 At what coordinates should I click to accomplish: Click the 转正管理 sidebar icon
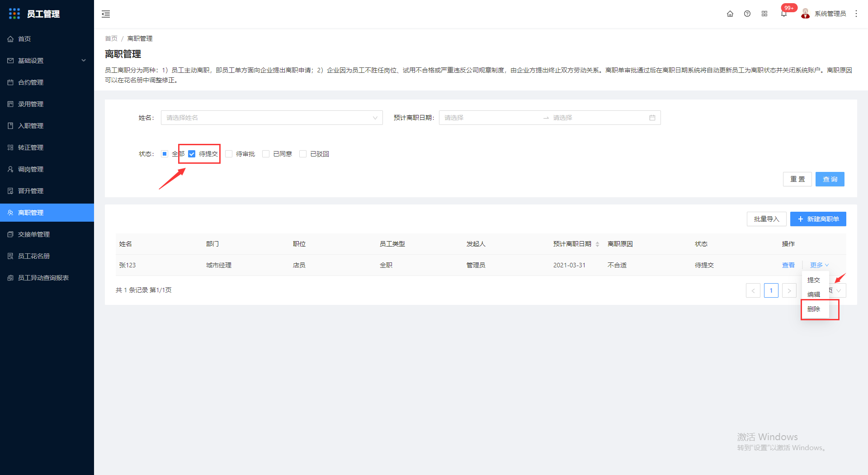(10, 147)
